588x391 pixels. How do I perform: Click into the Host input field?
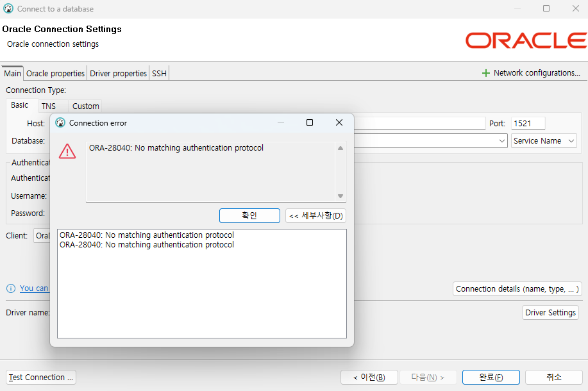point(419,123)
